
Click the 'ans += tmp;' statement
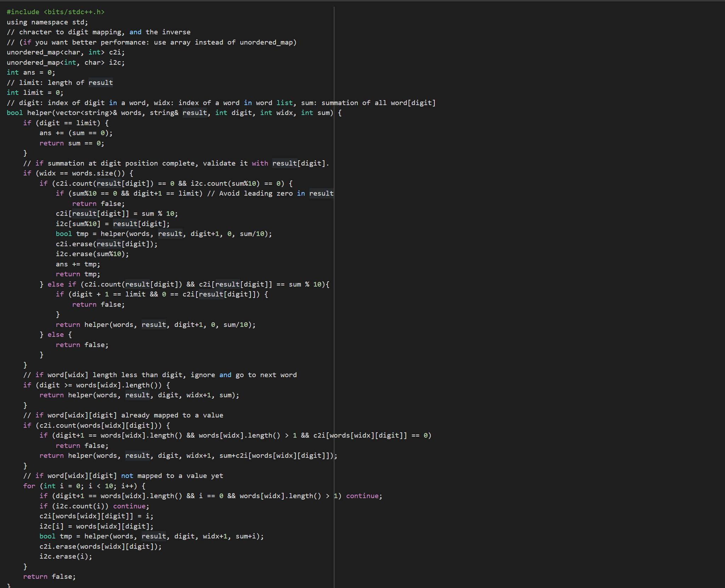(x=78, y=264)
